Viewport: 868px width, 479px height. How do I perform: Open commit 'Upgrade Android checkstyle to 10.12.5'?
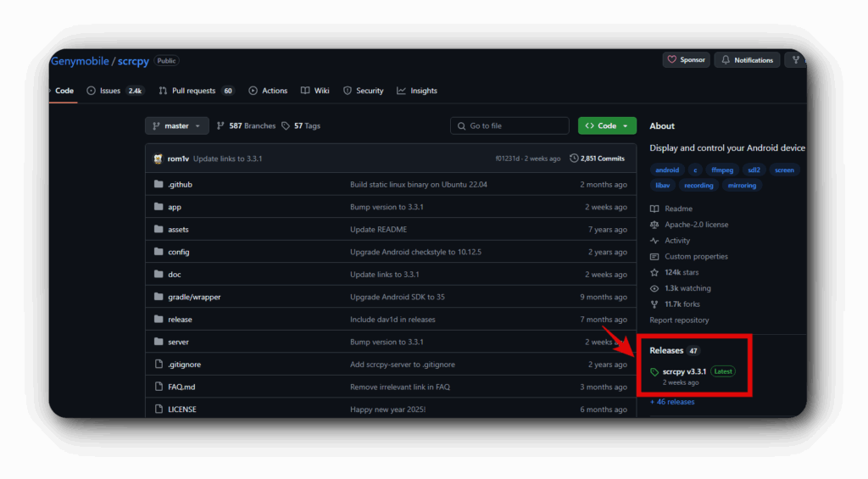(415, 252)
